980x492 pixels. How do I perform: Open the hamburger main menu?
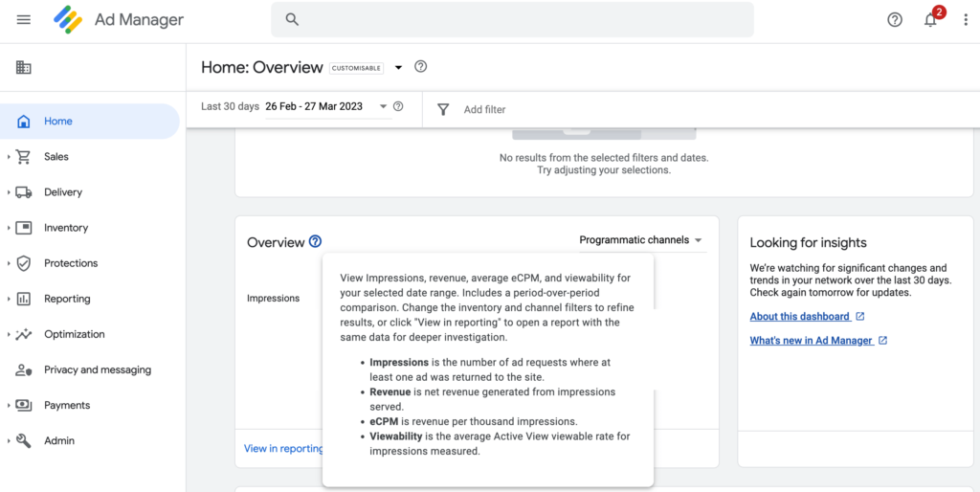click(x=24, y=19)
